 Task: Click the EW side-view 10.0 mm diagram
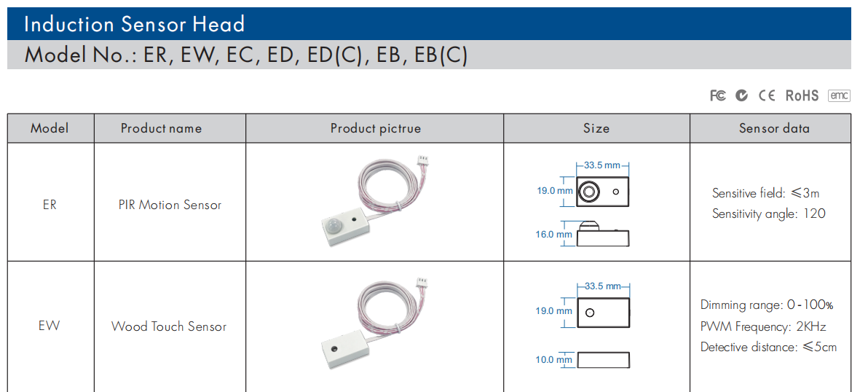point(583,359)
